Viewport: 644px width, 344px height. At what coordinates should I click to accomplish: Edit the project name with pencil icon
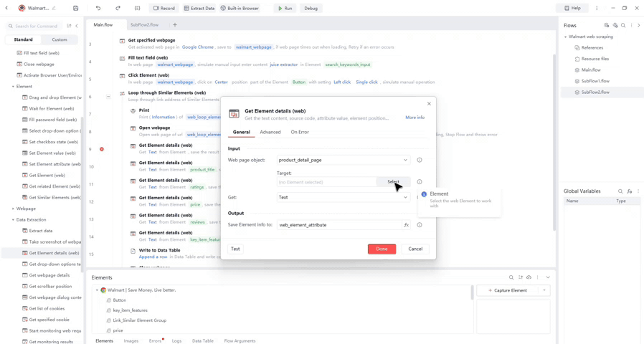(54, 8)
